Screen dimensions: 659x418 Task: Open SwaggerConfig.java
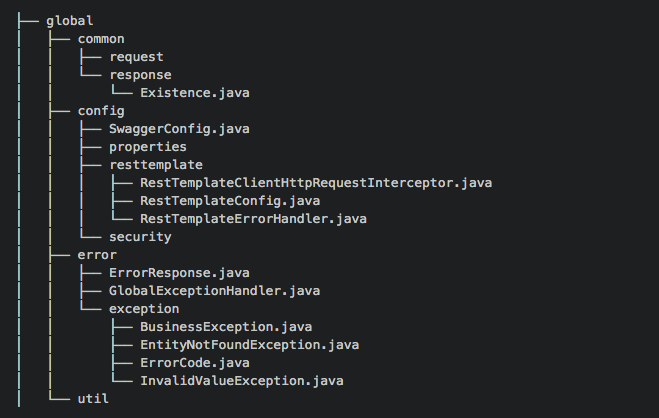pos(179,129)
